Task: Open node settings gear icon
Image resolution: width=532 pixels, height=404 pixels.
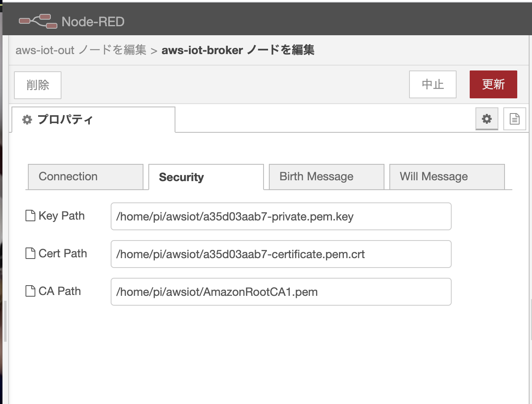Action: coord(487,119)
